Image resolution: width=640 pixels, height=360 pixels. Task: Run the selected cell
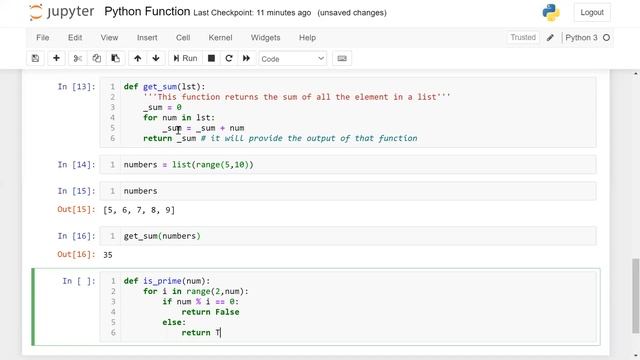pyautogui.click(x=185, y=58)
